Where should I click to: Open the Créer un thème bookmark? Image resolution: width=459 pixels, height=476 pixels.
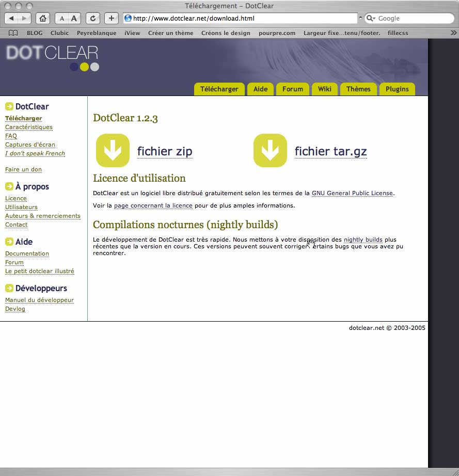pos(170,33)
